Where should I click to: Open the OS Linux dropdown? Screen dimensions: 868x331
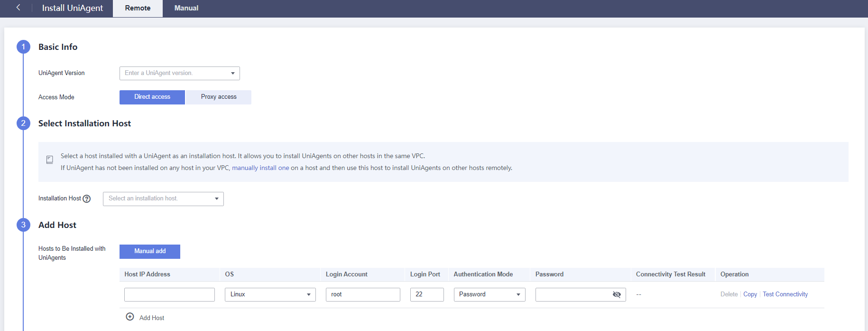click(270, 294)
